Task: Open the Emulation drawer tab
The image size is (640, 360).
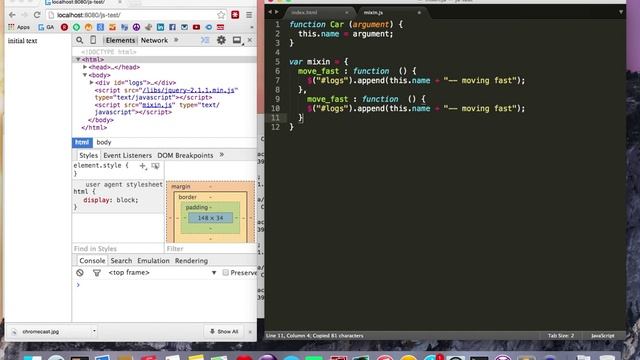Action: click(153, 261)
